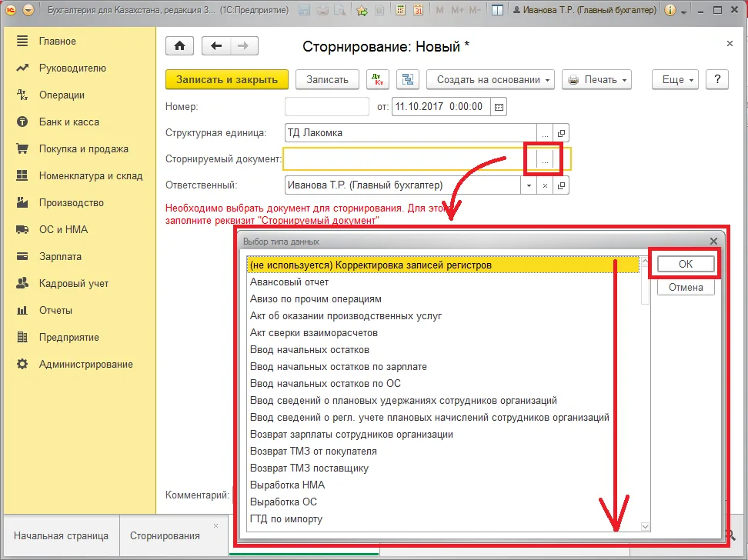This screenshot has height=560, width=748.
Task: Open the calculator in the title bar
Action: point(401,10)
